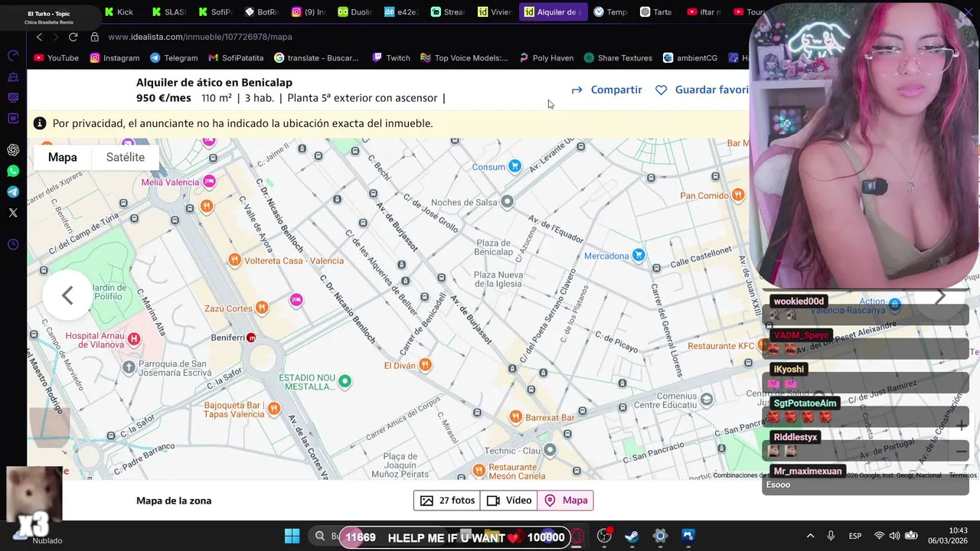Viewport: 980px width, 551px height.
Task: Open Top Voice Models bookmark
Action: [x=464, y=58]
